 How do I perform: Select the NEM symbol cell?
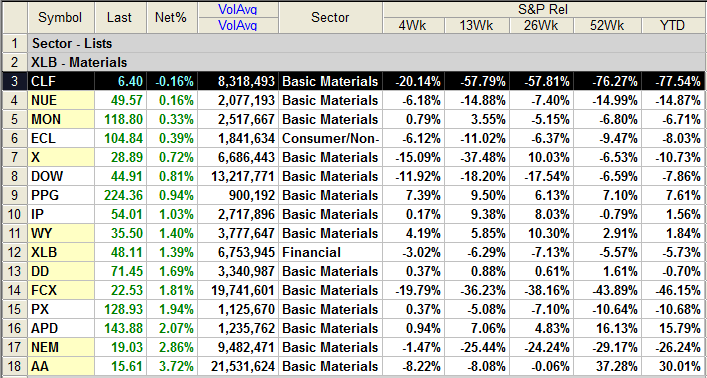click(x=61, y=347)
